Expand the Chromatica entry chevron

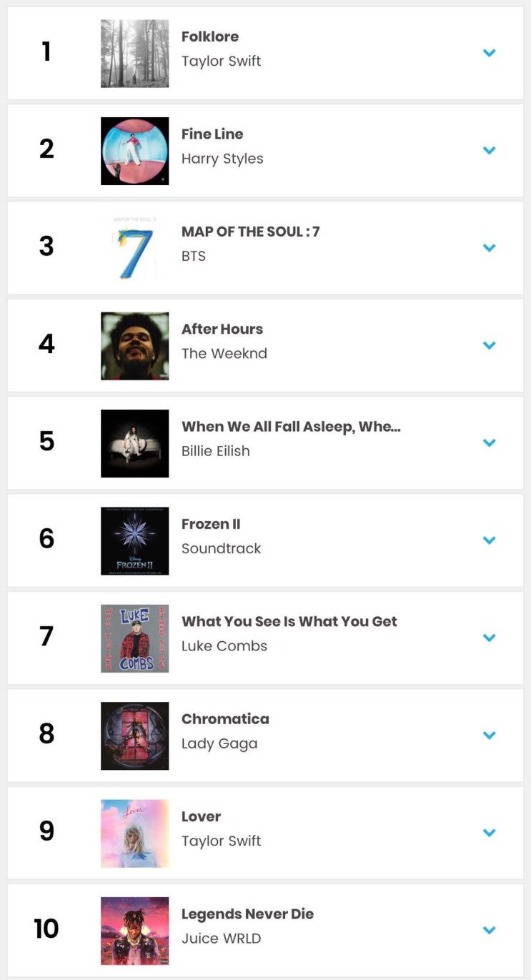490,735
